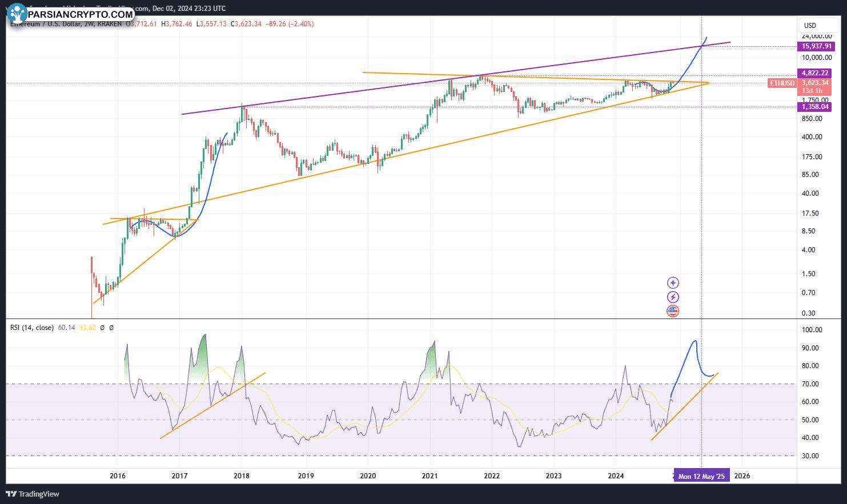847x504 pixels.
Task: Click the 3,623.34 last price label
Action: click(815, 83)
